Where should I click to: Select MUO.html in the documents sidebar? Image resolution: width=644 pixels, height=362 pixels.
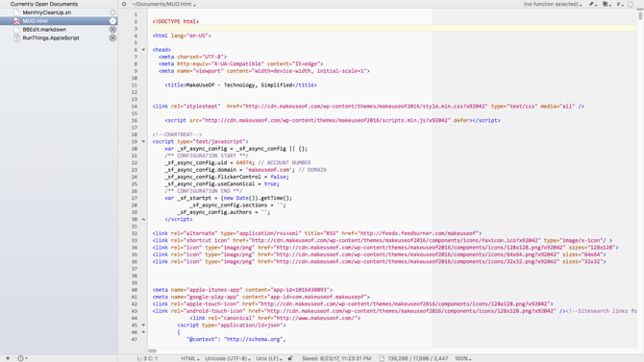pyautogui.click(x=35, y=21)
